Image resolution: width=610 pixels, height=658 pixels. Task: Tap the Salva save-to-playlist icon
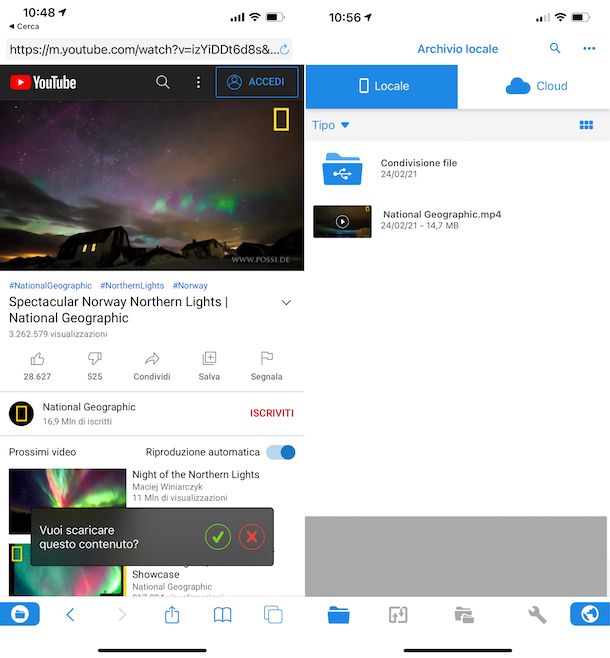tap(209, 358)
